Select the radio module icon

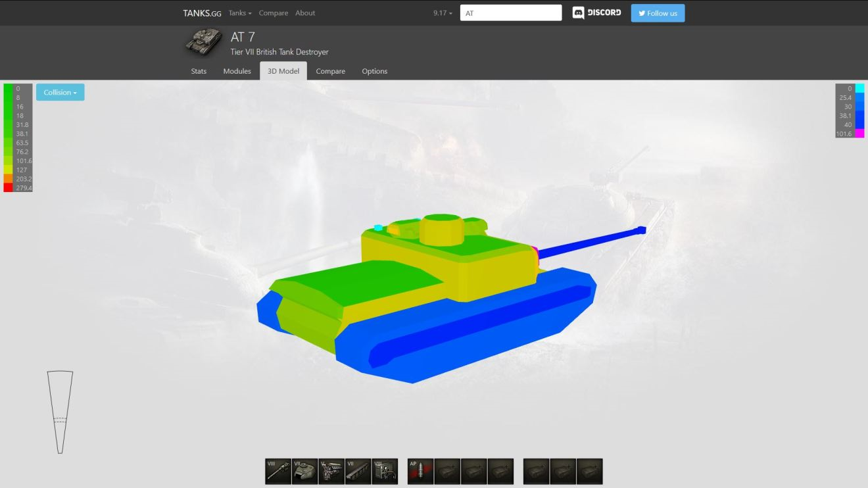point(385,472)
